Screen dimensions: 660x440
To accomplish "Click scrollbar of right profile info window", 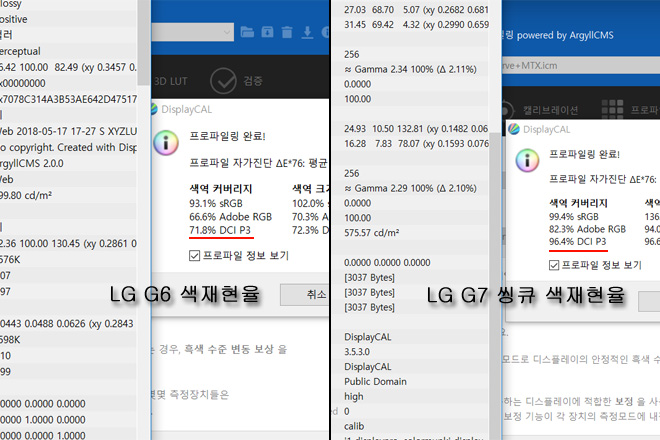I will [495, 286].
